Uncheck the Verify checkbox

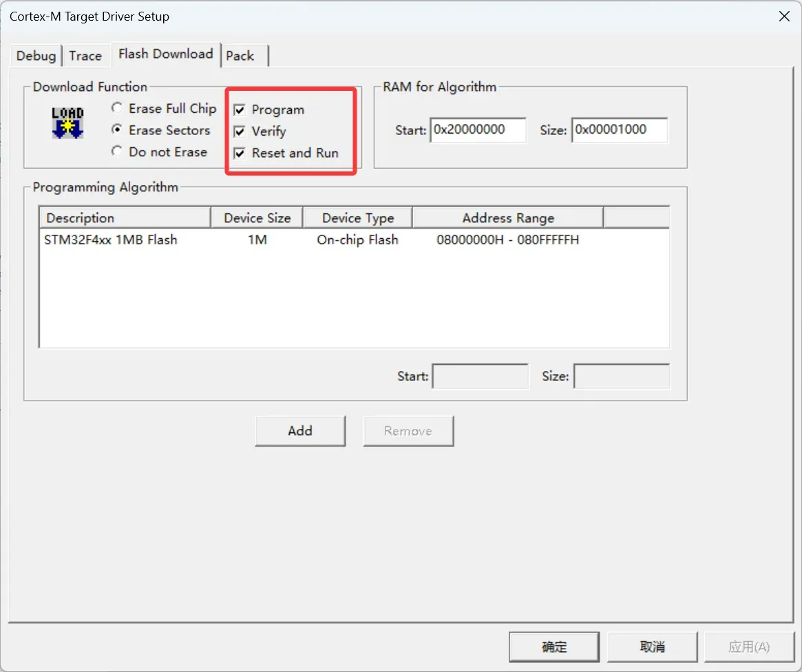(x=240, y=132)
